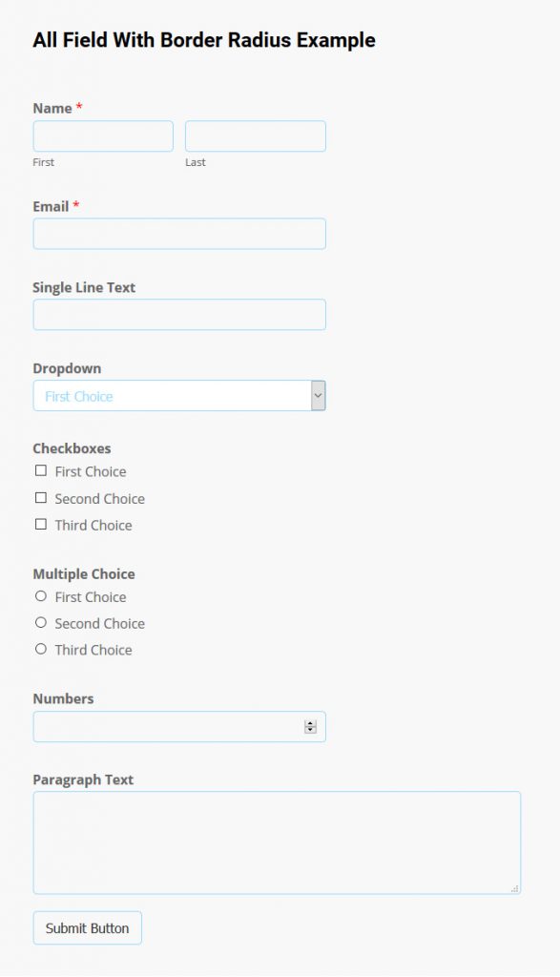
Task: Select the Third Choice radio button
Action: [x=41, y=650]
